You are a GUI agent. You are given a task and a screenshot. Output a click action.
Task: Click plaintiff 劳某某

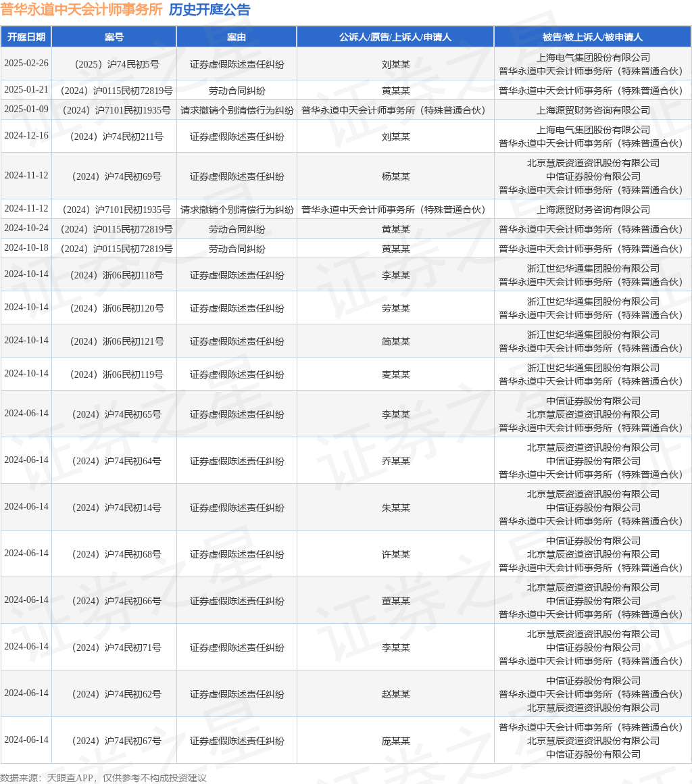point(395,308)
